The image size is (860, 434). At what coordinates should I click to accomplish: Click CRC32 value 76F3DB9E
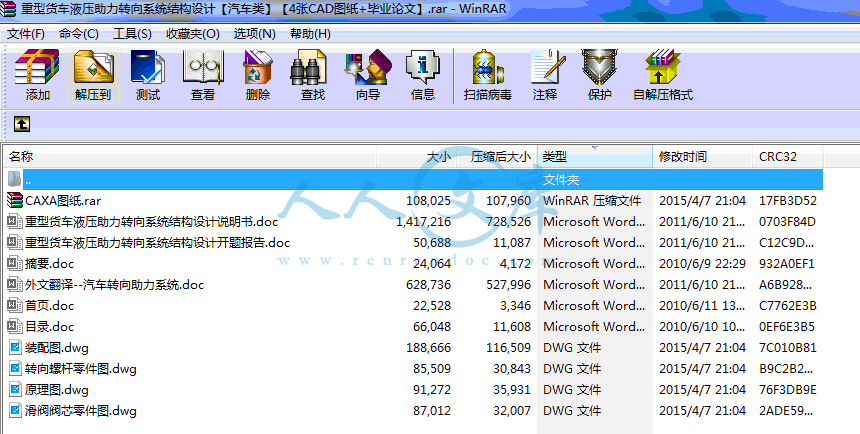[788, 390]
